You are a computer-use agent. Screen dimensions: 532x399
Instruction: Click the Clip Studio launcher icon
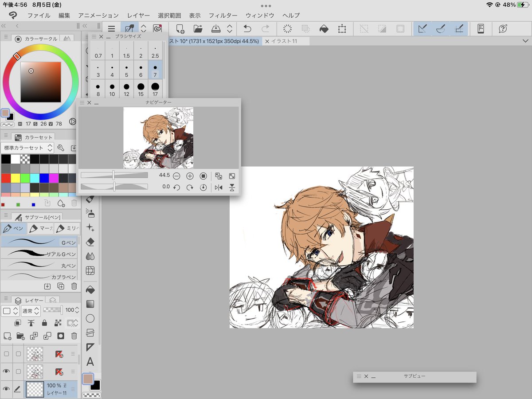157,29
